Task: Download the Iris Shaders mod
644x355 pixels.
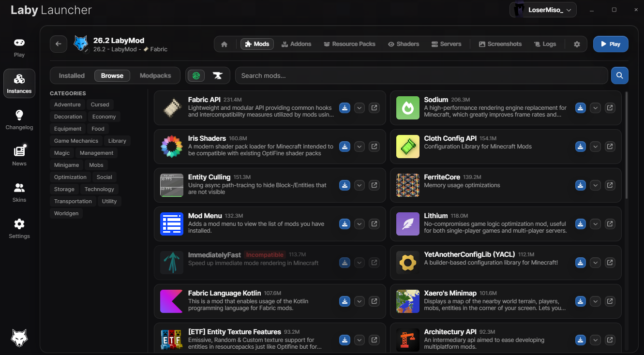Action: (344, 147)
